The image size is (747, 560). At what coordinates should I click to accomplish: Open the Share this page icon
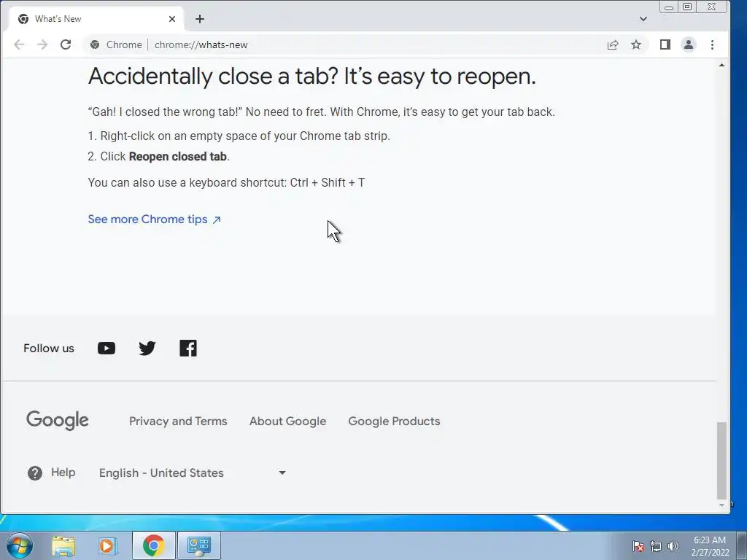(x=613, y=44)
